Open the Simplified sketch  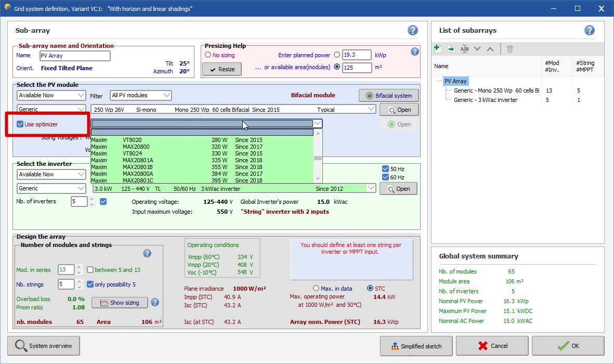(x=416, y=346)
